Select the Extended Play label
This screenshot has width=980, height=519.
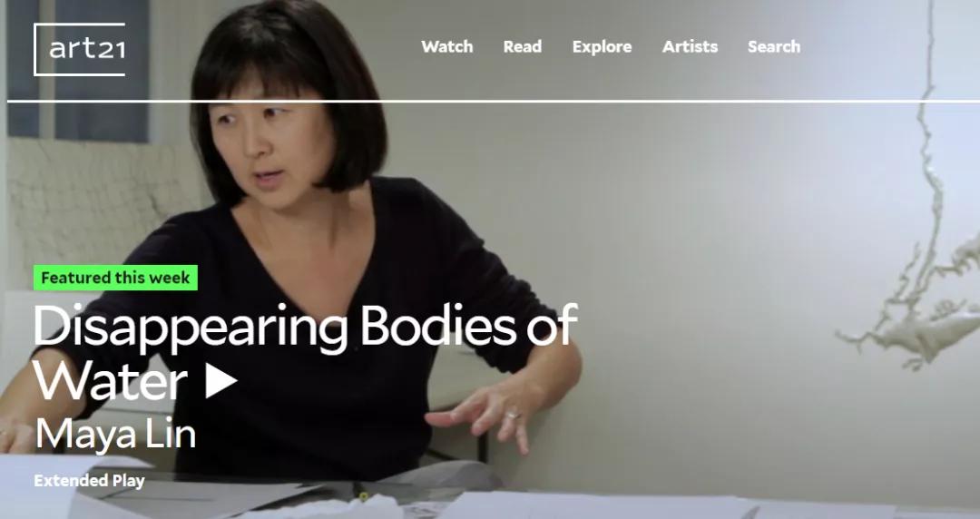click(89, 481)
